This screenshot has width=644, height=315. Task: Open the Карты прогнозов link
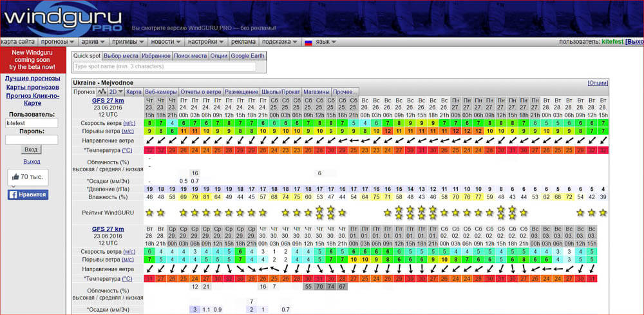coord(32,87)
